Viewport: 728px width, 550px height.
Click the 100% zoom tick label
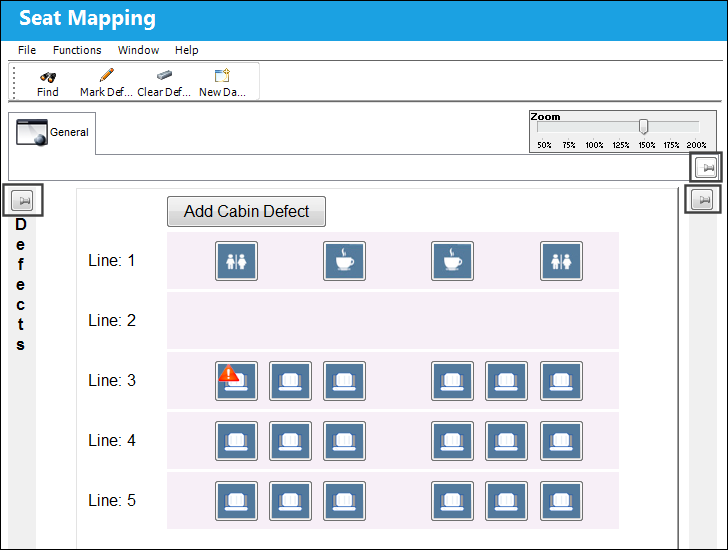pos(594,145)
